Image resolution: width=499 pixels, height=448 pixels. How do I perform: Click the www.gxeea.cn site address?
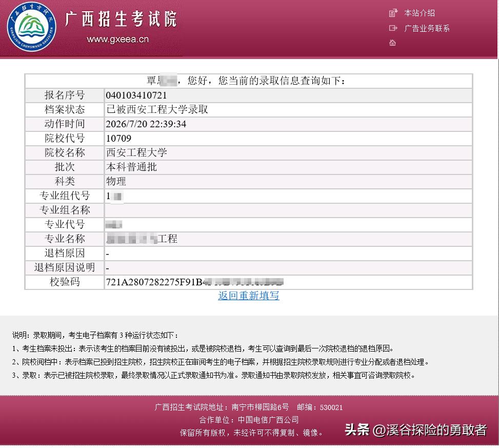click(118, 39)
